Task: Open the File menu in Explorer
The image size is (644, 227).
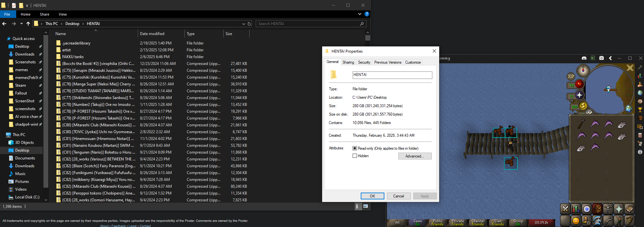Action: click(x=7, y=14)
